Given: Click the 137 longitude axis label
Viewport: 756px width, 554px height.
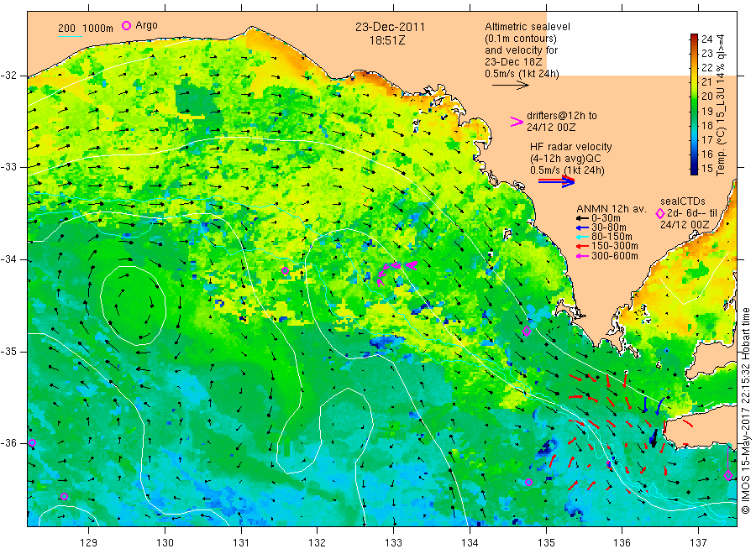Looking at the screenshot, I should pos(698,542).
